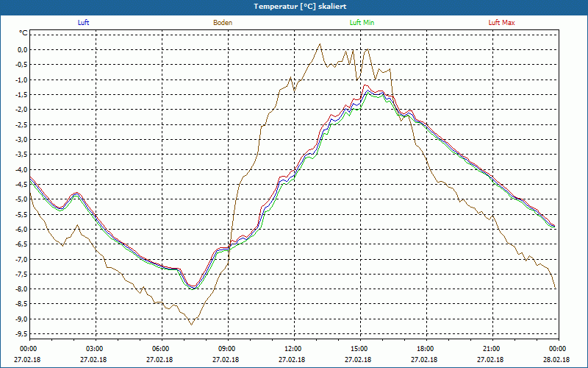Click the -6,5 y-axis value
This screenshot has width=588, height=368.
point(21,244)
